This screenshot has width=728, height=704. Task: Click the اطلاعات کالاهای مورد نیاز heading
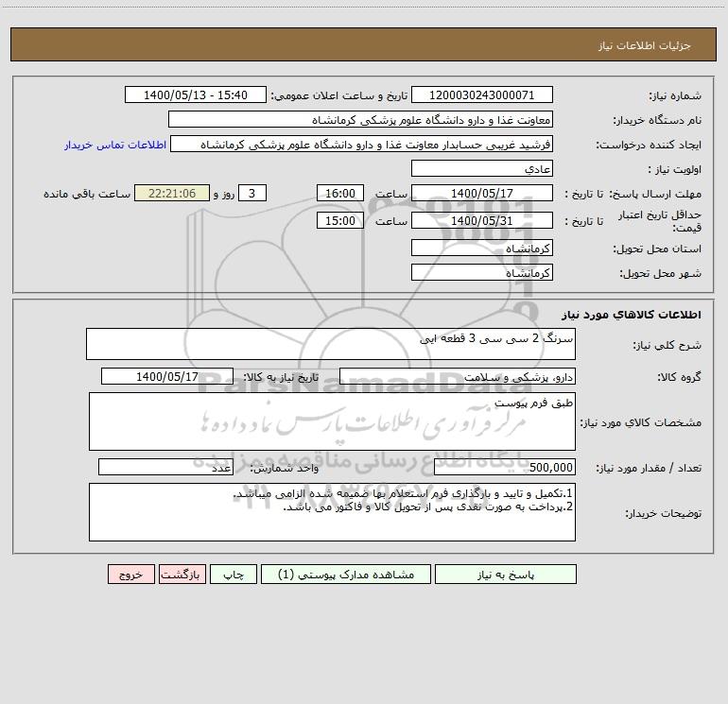(x=632, y=315)
